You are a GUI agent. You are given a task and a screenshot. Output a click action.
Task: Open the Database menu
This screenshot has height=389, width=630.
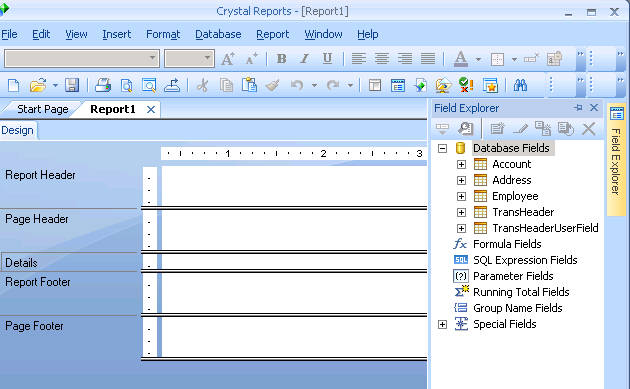click(x=218, y=35)
